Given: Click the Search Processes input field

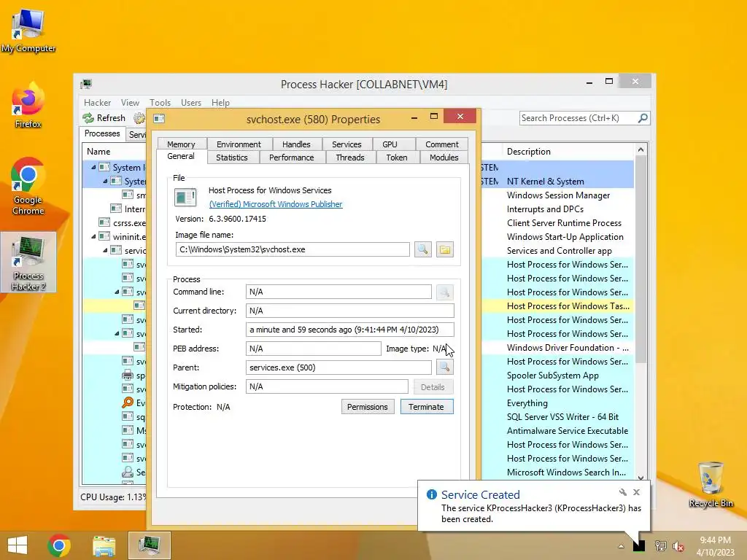Looking at the screenshot, I should pos(578,118).
